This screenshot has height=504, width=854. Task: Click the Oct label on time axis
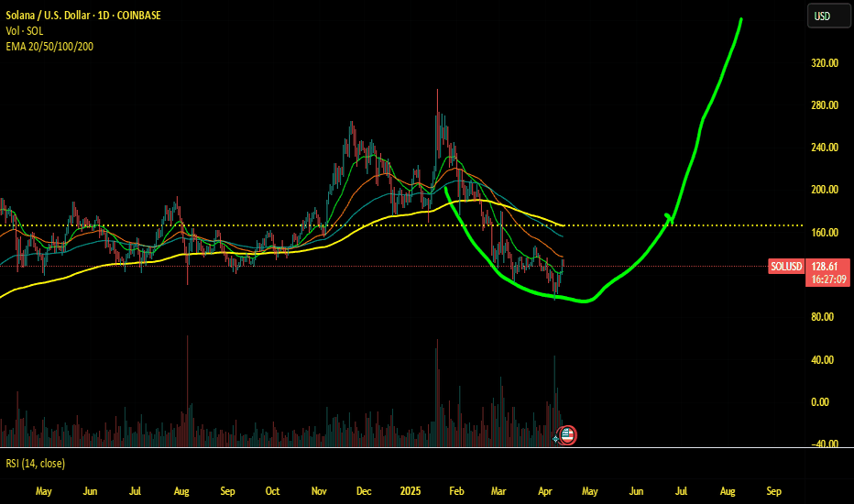click(x=272, y=491)
